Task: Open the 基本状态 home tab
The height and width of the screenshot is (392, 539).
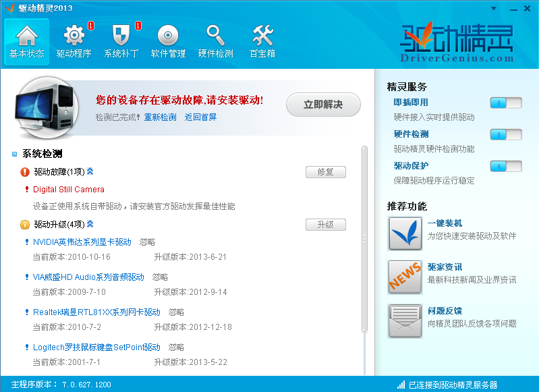Action: coord(27,42)
